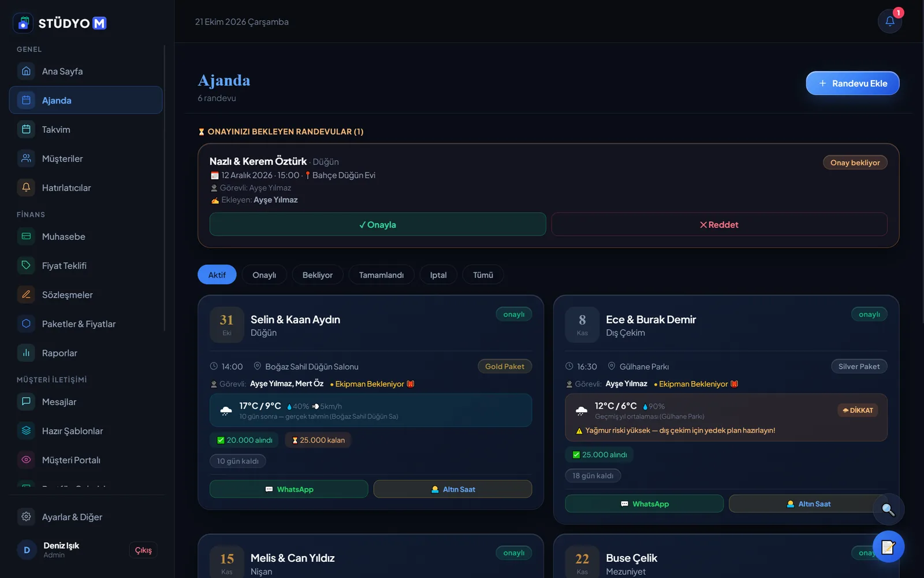The height and width of the screenshot is (578, 924).
Task: Click the Silver Paket badge
Action: pos(859,366)
